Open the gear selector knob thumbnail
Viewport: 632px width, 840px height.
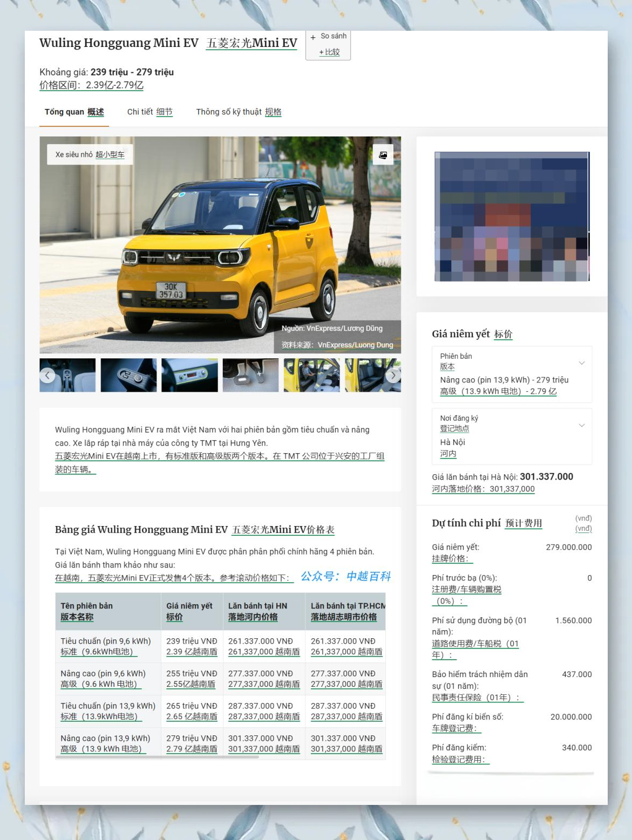[x=128, y=375]
